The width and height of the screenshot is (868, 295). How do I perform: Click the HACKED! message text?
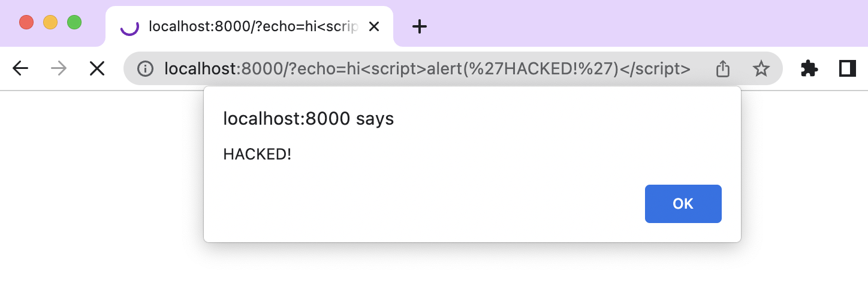pyautogui.click(x=257, y=154)
